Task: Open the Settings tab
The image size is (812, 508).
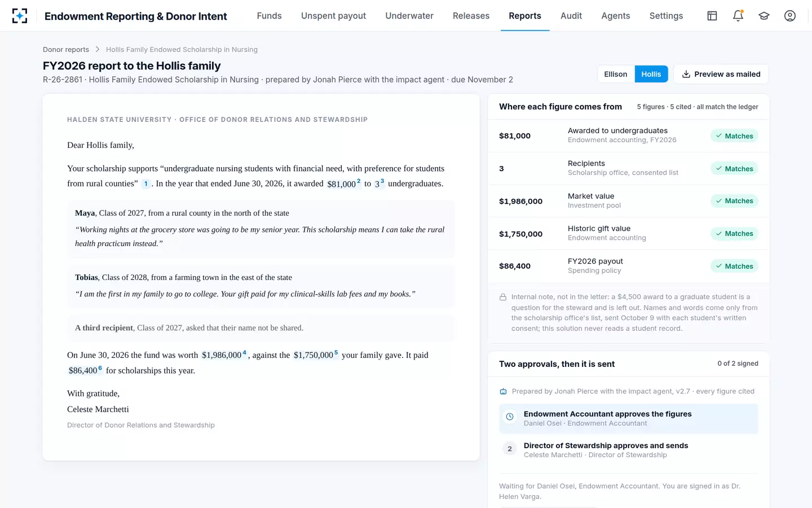Action: (667, 16)
